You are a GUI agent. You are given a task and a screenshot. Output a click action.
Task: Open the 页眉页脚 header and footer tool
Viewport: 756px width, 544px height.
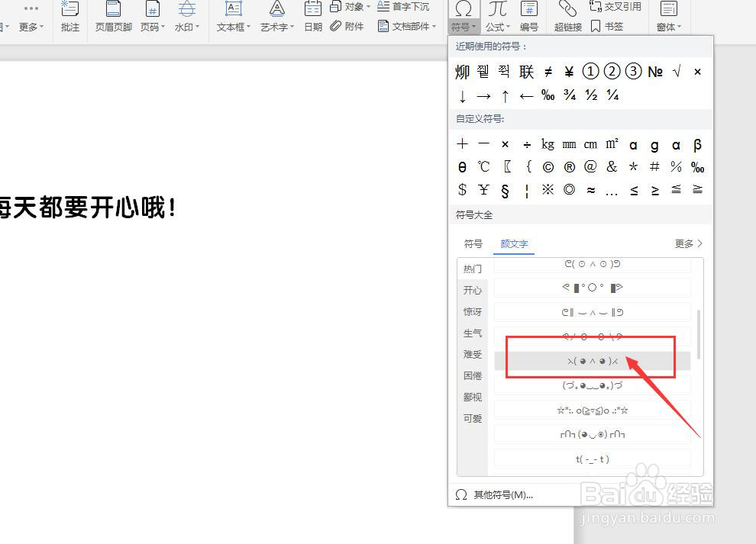[x=112, y=17]
